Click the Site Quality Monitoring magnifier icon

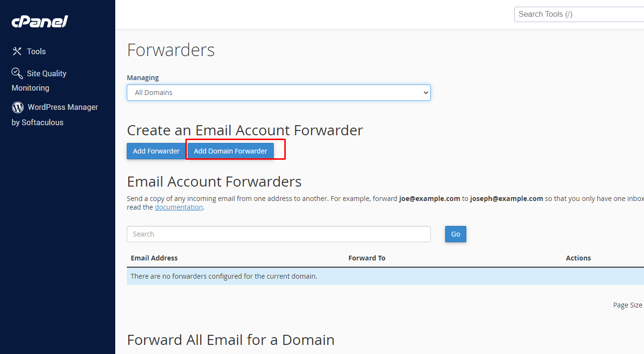point(17,73)
